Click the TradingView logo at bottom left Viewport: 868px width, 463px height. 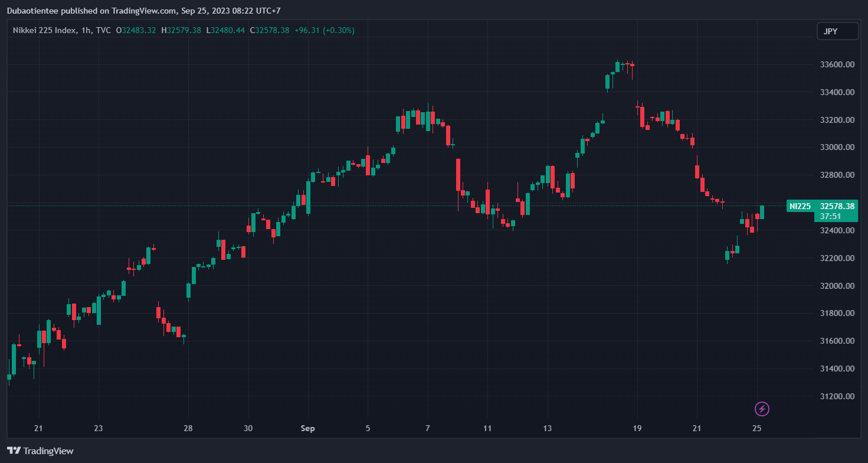click(x=40, y=451)
